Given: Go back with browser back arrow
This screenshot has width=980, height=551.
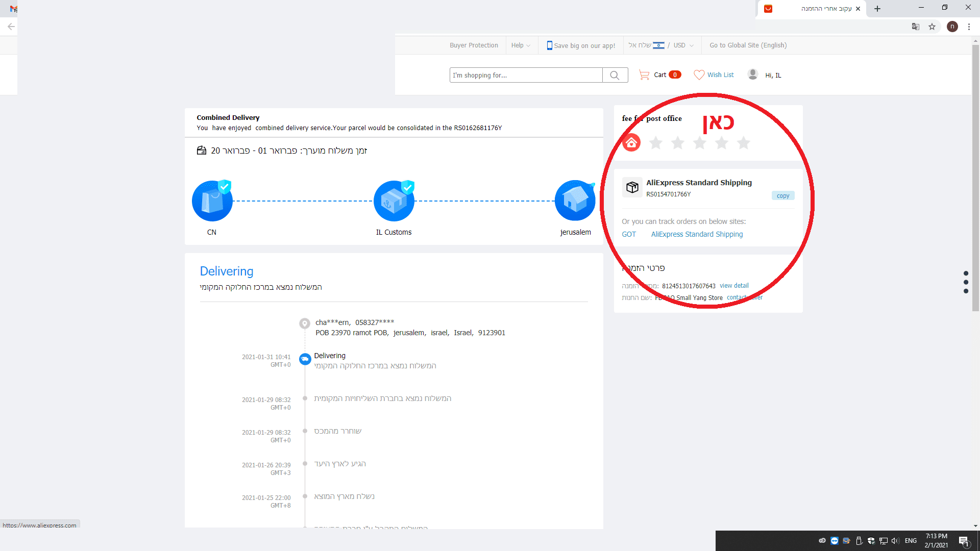Looking at the screenshot, I should pos(11,27).
